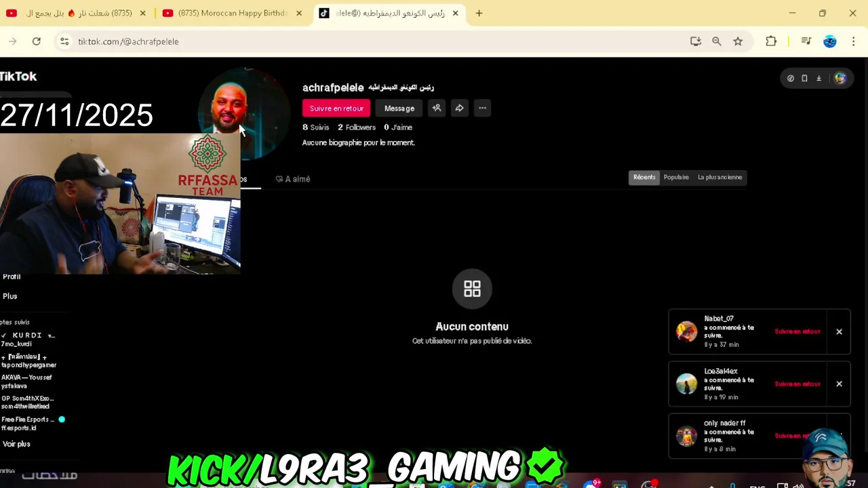Click the Message button

tap(399, 108)
